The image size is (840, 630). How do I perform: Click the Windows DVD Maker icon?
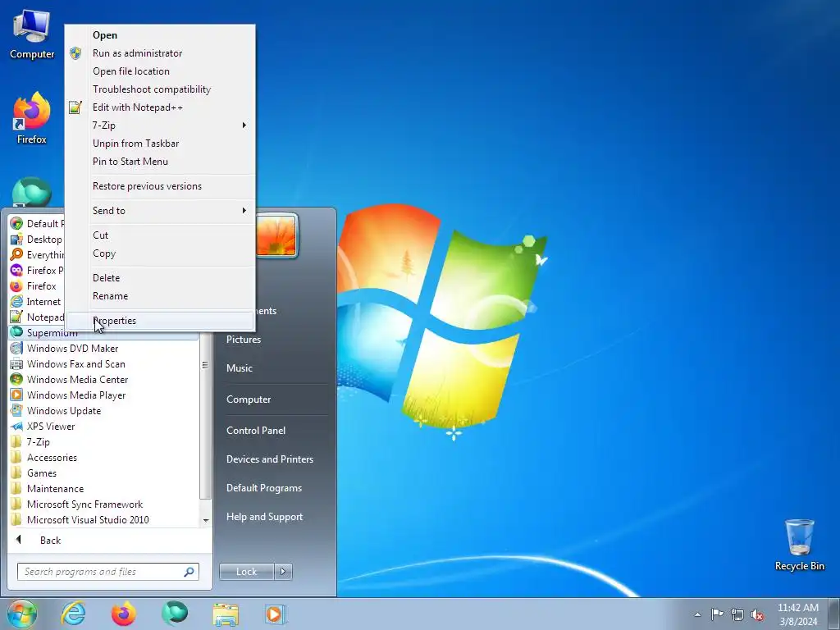16,348
